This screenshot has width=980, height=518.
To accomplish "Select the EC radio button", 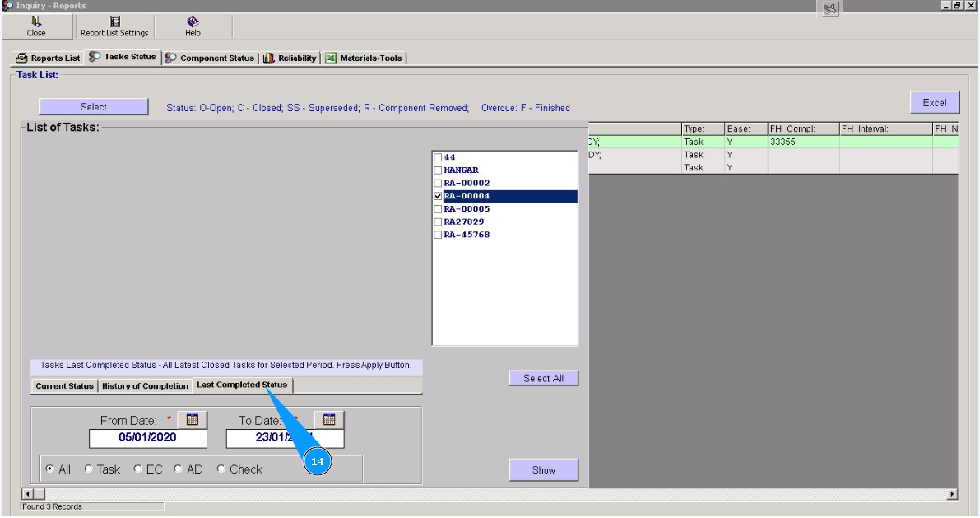I will pos(137,469).
